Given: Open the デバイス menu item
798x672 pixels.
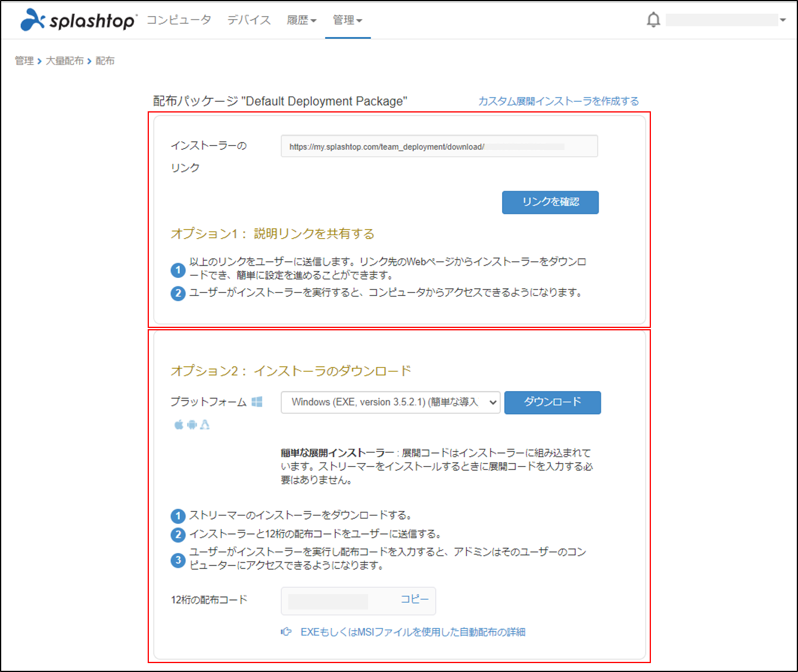Looking at the screenshot, I should pos(248,20).
